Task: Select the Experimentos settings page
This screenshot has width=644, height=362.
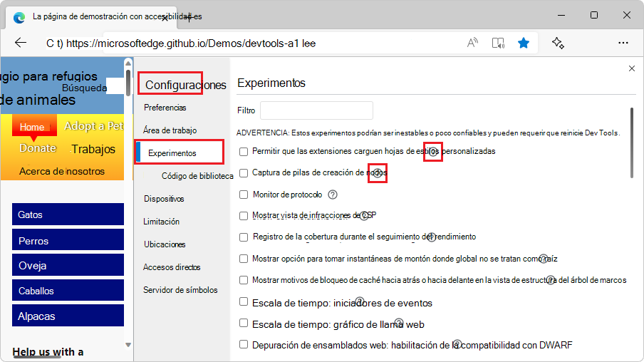Action: [x=180, y=153]
